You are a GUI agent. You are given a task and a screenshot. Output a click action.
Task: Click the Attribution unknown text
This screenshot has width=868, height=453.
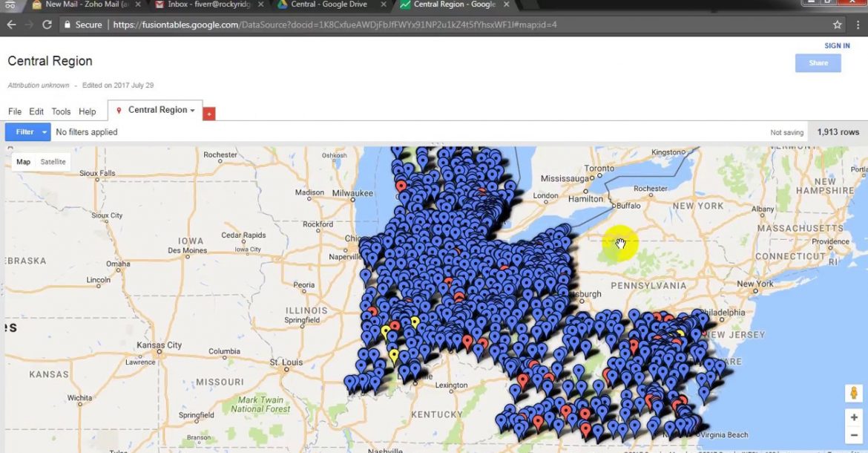(38, 85)
